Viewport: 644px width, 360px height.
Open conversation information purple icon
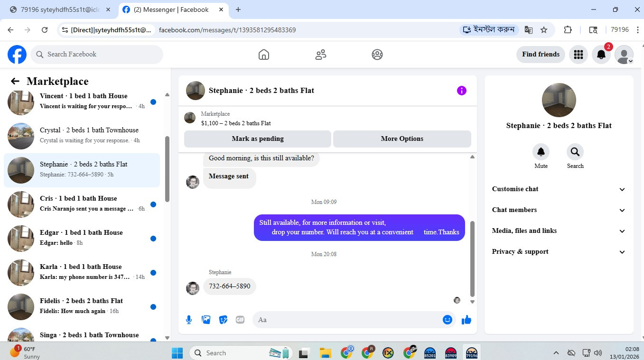(462, 91)
